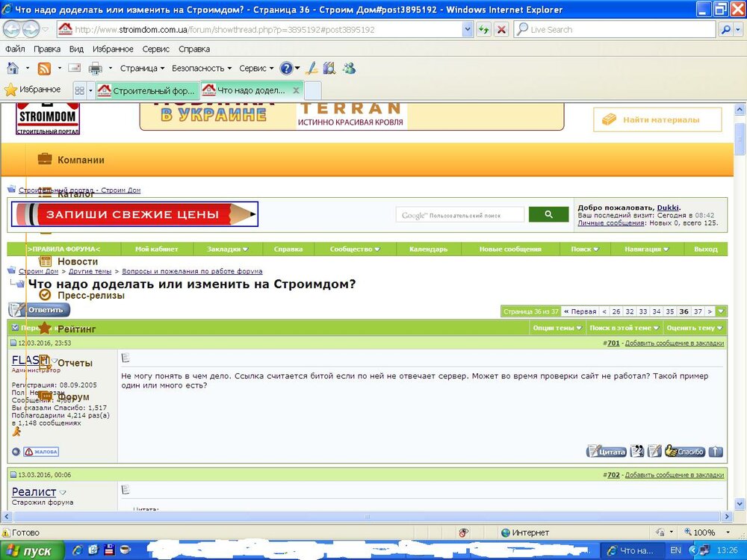Open the IE Help question-mark icon
This screenshot has height=560, width=747.
pyautogui.click(x=286, y=69)
